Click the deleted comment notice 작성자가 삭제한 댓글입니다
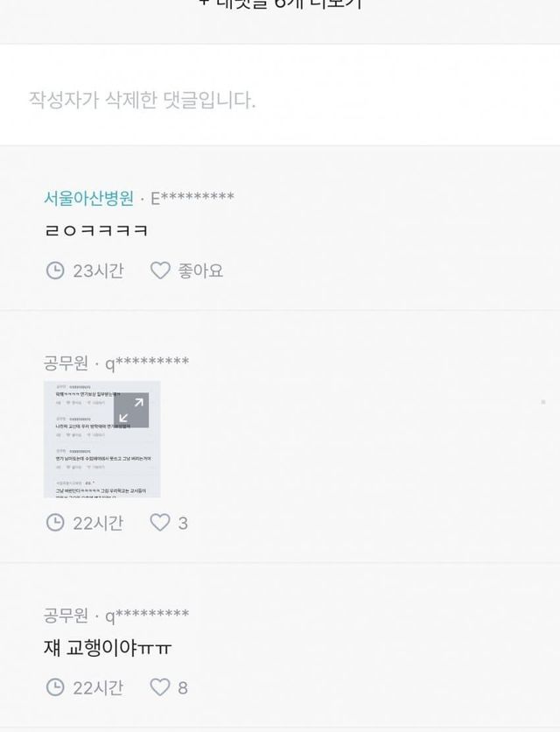 pyautogui.click(x=143, y=100)
